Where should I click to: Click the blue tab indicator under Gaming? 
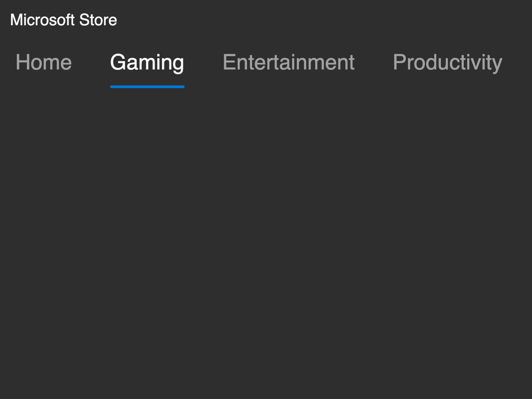click(147, 86)
